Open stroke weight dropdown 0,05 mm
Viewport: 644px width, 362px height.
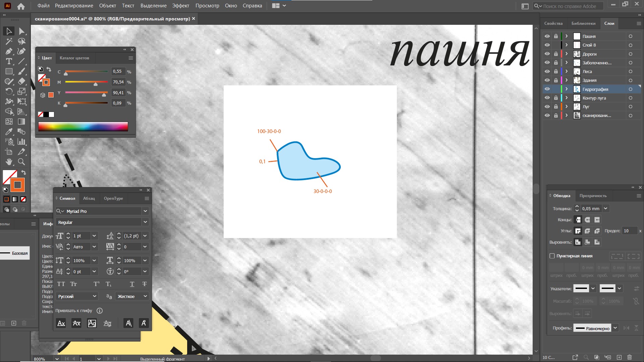pyautogui.click(x=605, y=208)
